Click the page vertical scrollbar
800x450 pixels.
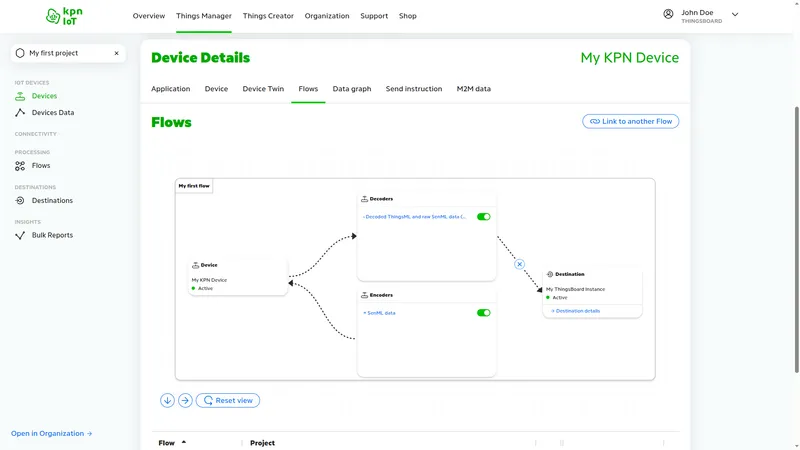[x=796, y=240]
